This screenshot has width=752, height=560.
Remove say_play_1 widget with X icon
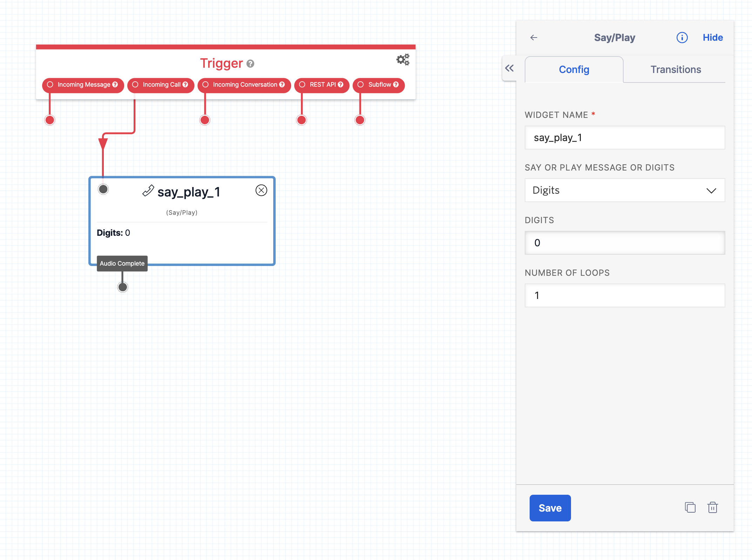coord(261,190)
